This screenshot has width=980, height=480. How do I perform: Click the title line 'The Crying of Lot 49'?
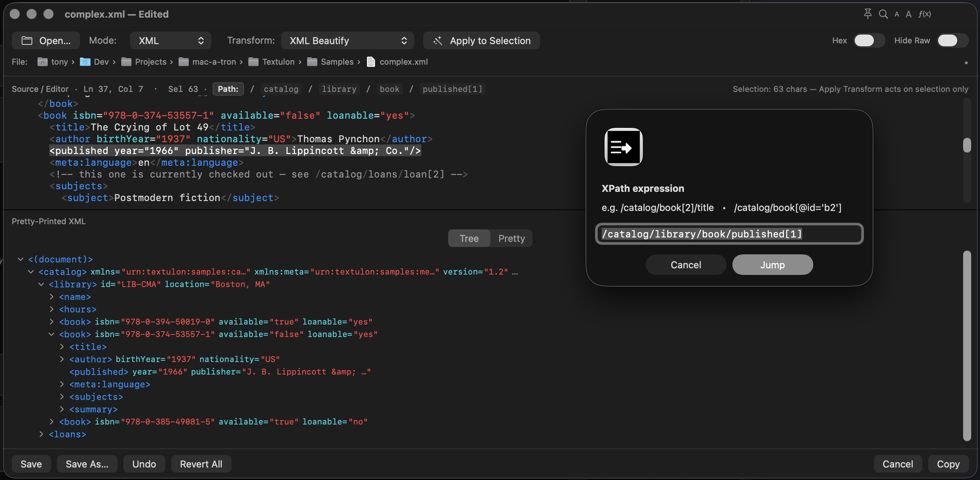[x=152, y=127]
